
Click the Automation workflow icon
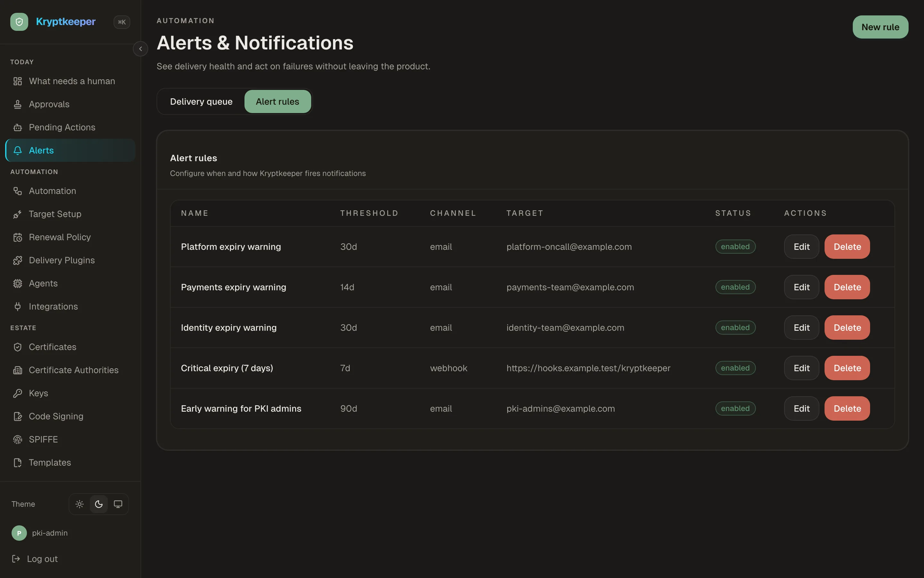[18, 191]
